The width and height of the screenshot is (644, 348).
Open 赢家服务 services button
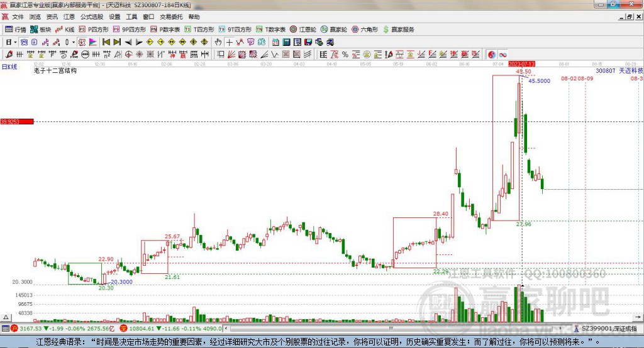[x=398, y=29]
